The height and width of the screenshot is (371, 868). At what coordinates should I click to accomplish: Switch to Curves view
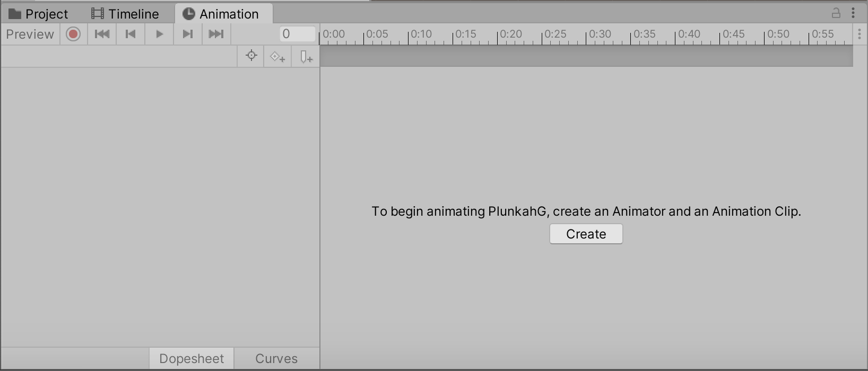point(276,359)
